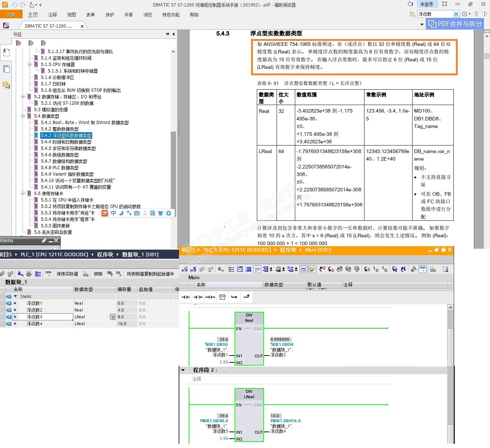Click the insert network icon in Main toolbar
The image size is (490, 448).
(x=185, y=269)
